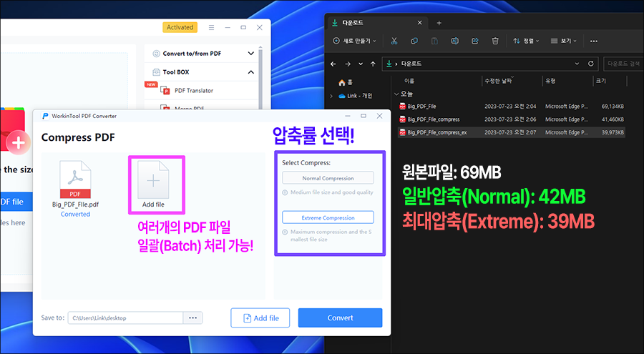
Task: Click date cell 2023-07-23 오전 2:04
Action: [x=510, y=107]
